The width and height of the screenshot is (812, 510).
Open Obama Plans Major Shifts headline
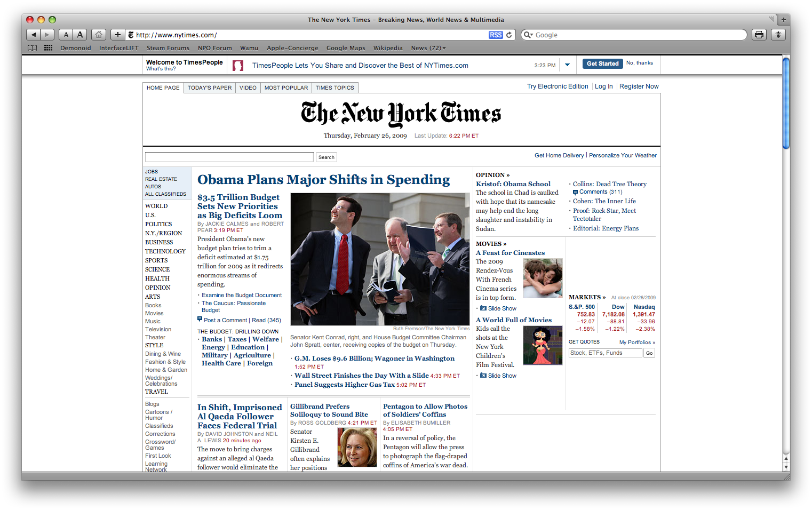tap(323, 180)
